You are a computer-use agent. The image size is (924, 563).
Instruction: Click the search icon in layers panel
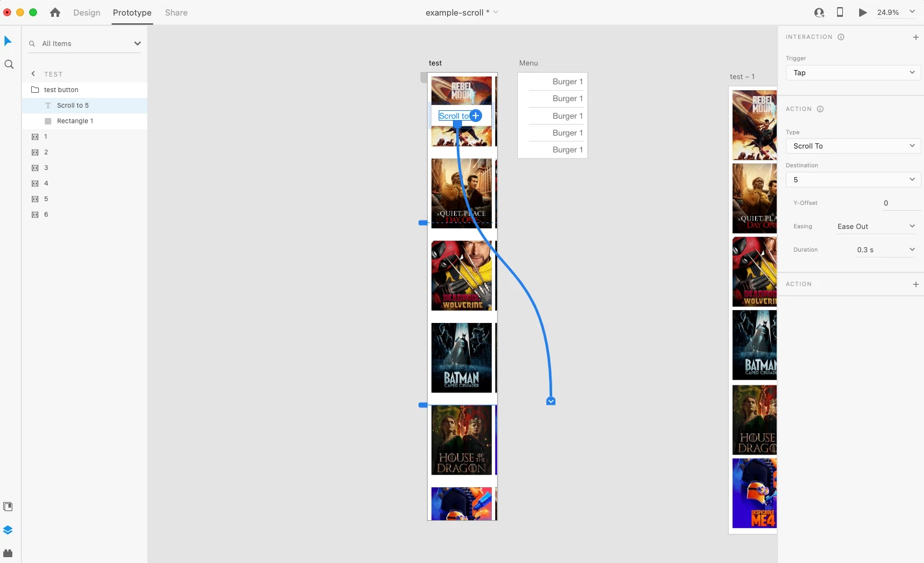32,43
